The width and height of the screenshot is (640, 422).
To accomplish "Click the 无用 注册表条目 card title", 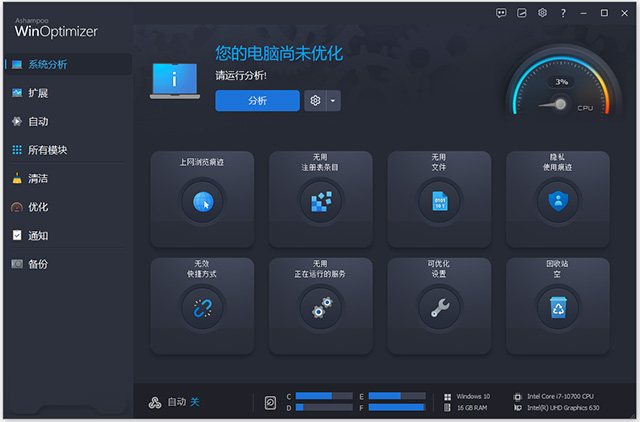I will [x=320, y=162].
